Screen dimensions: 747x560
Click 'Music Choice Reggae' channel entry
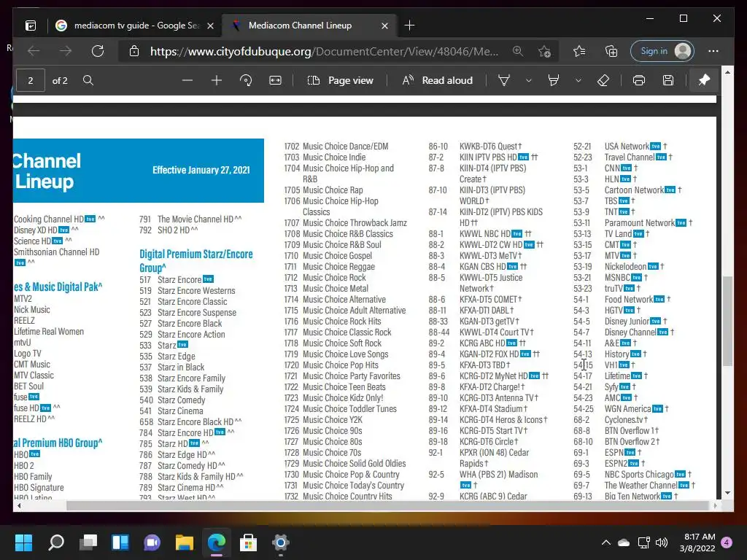[x=338, y=267]
